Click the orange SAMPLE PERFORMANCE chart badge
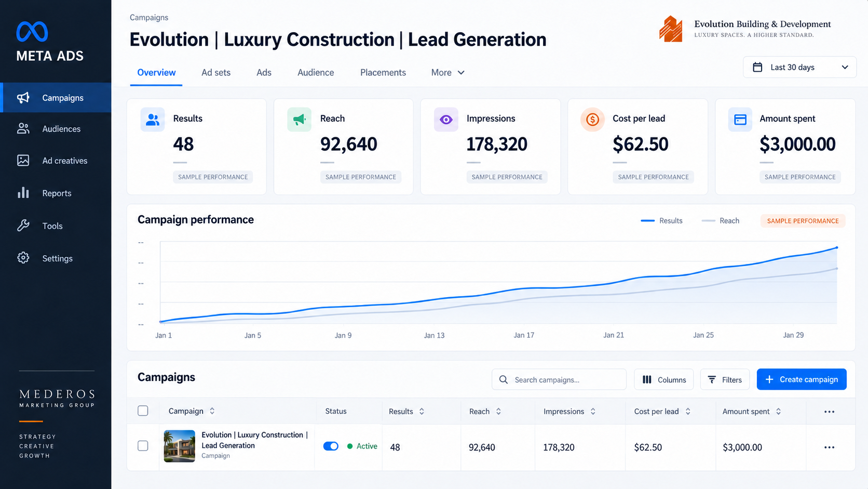This screenshot has width=868, height=489. pyautogui.click(x=803, y=221)
